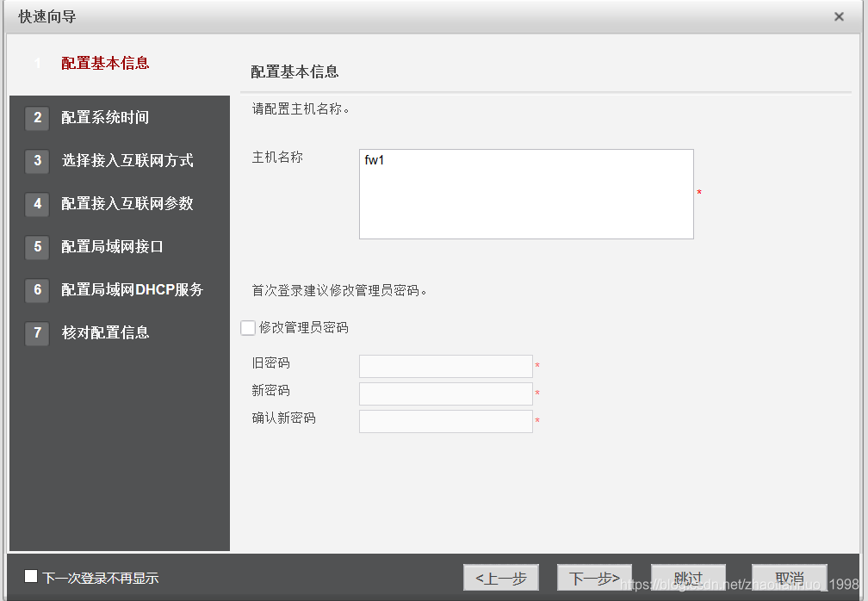Enable the 修改管理员密码 checkbox
This screenshot has height=601, width=868.
tap(248, 327)
